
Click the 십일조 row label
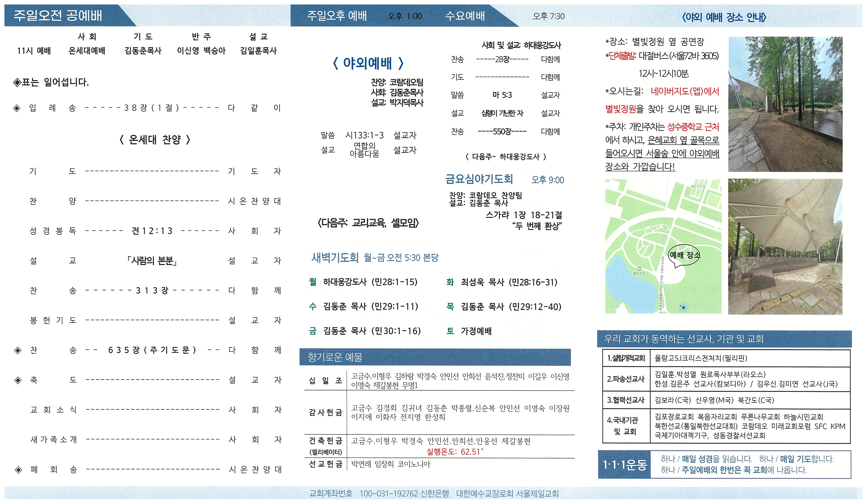click(325, 380)
